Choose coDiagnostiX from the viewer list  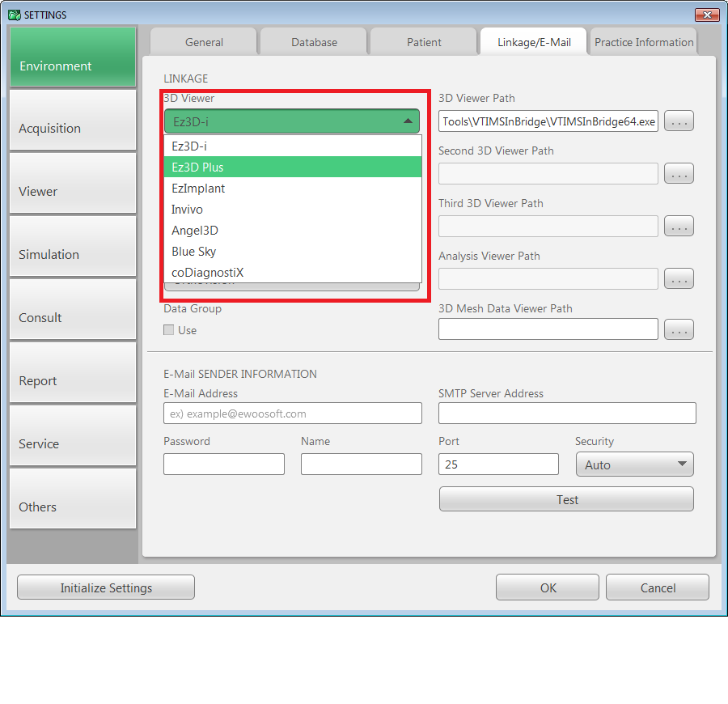pyautogui.click(x=293, y=272)
